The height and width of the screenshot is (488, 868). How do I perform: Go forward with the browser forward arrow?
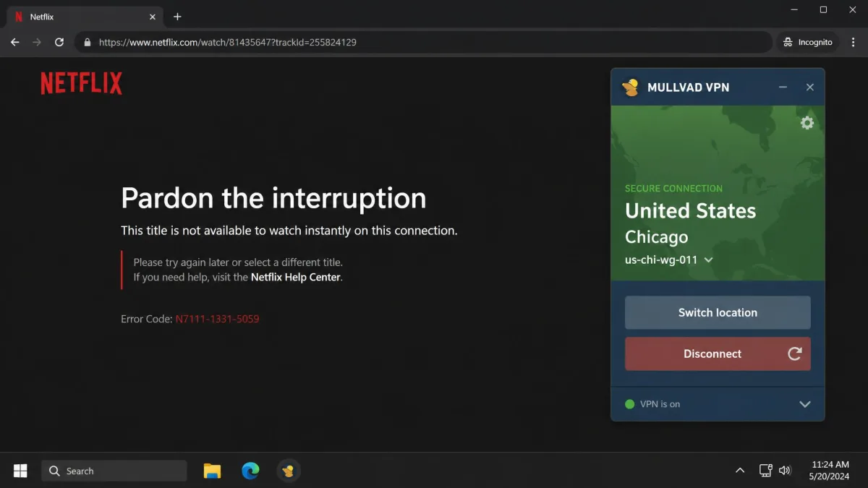pyautogui.click(x=37, y=42)
